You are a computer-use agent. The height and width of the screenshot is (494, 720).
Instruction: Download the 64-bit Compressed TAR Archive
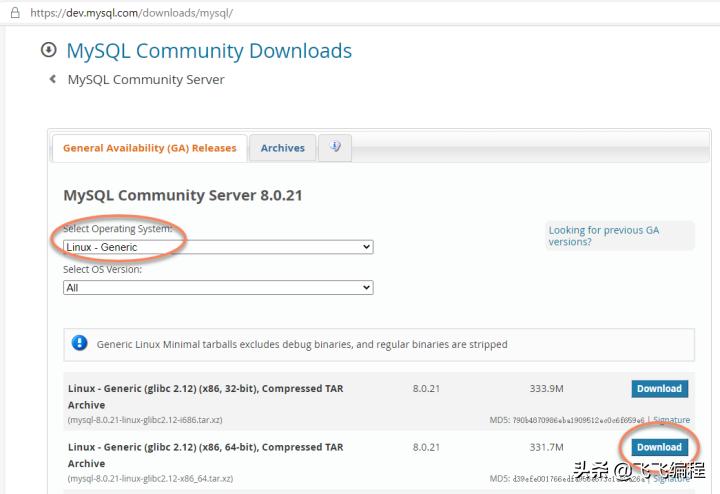659,447
